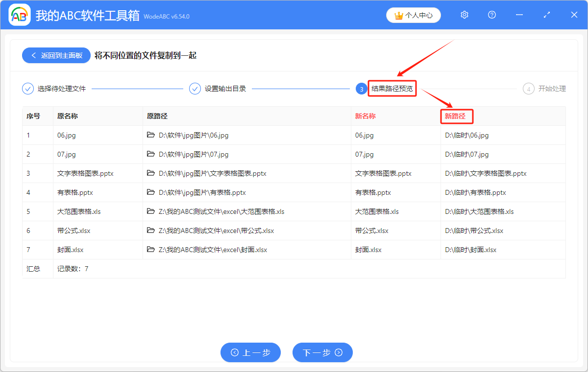Click the step 3 numbered circle indicator
This screenshot has width=588, height=372.
click(x=361, y=89)
